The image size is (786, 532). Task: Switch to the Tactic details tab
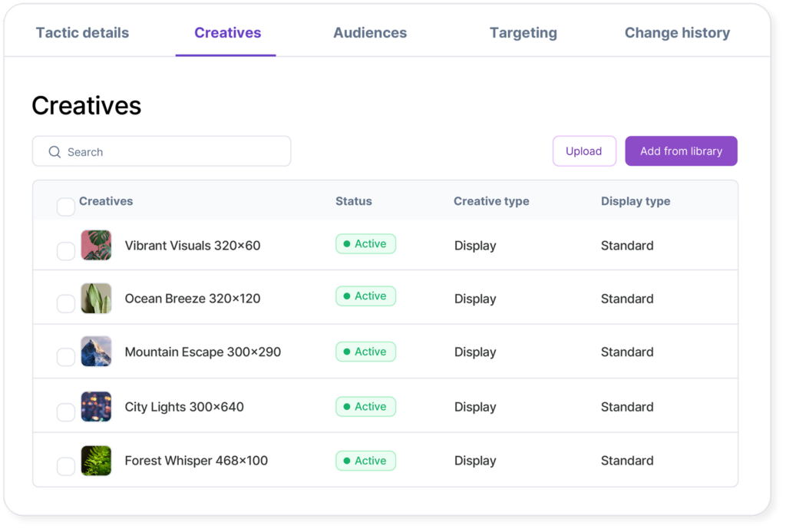click(x=82, y=33)
